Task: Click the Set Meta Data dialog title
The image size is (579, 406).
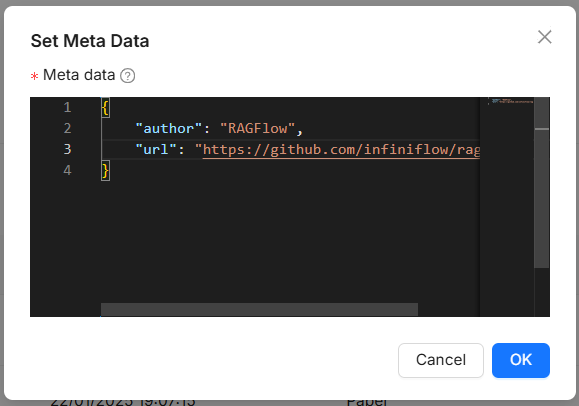Action: pos(90,41)
